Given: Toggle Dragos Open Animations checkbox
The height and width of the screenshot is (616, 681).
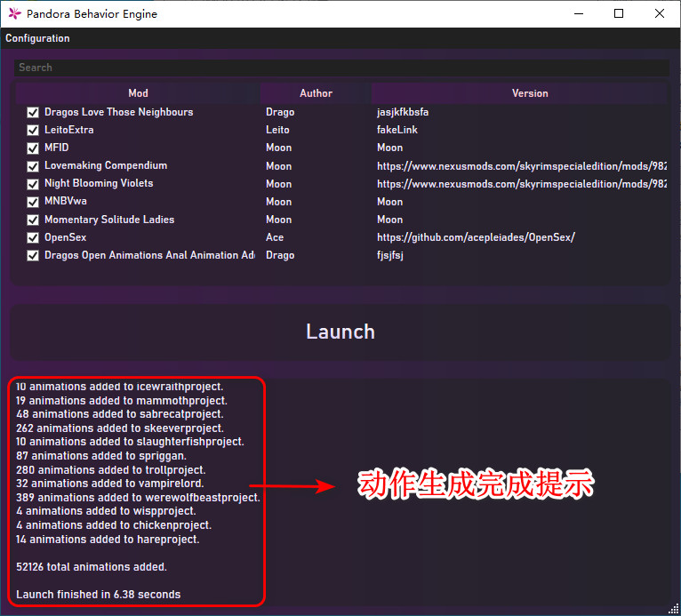Looking at the screenshot, I should (x=33, y=255).
